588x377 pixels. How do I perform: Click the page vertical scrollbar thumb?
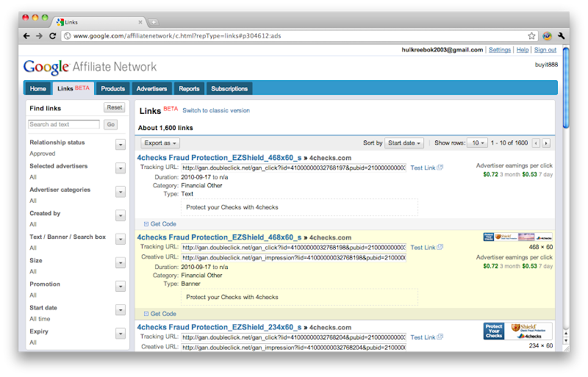(x=566, y=87)
